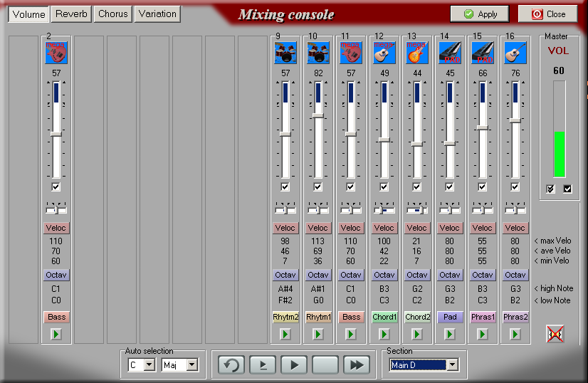Play solo the channel 2 Bass track
The image size is (588, 383).
pos(56,334)
